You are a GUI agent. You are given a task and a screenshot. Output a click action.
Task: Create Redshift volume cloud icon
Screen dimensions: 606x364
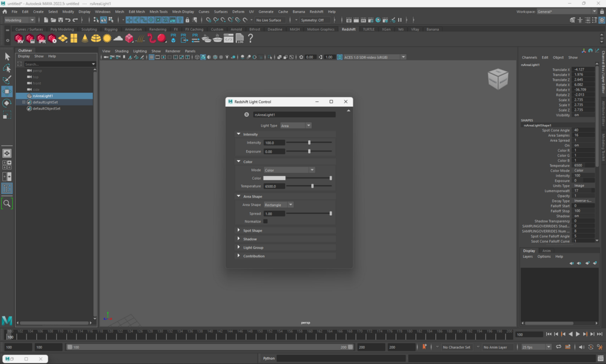click(x=118, y=38)
